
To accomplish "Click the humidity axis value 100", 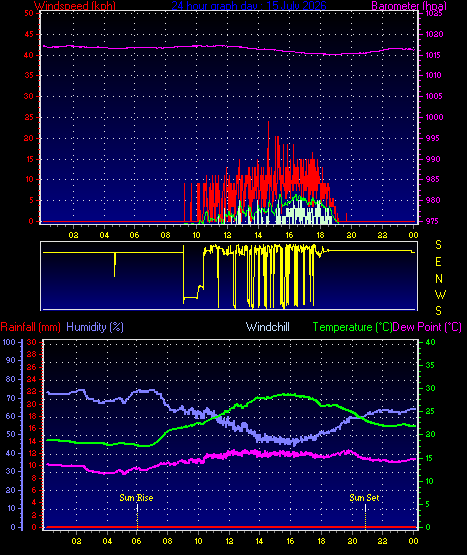I will [9, 342].
